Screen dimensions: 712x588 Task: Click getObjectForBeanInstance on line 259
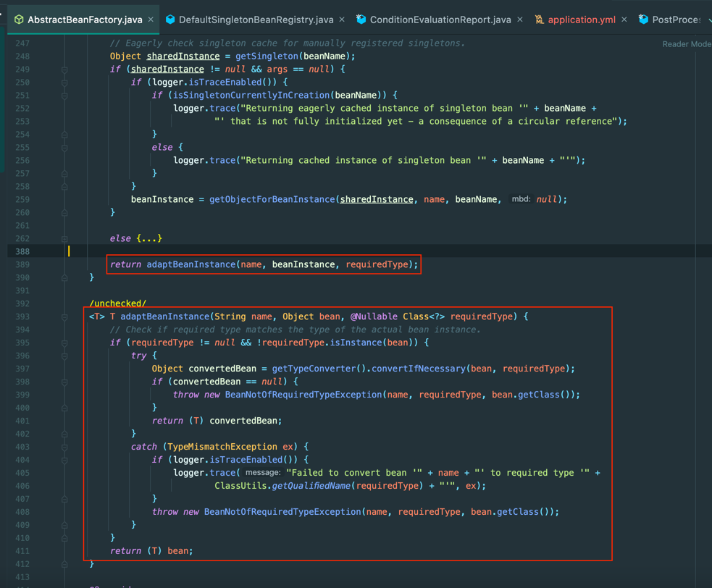click(x=272, y=199)
